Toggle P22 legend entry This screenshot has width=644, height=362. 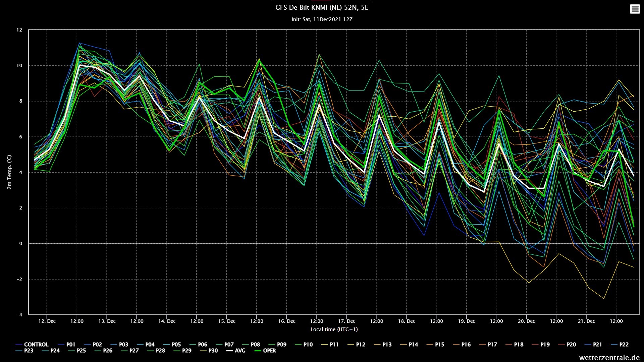point(620,345)
